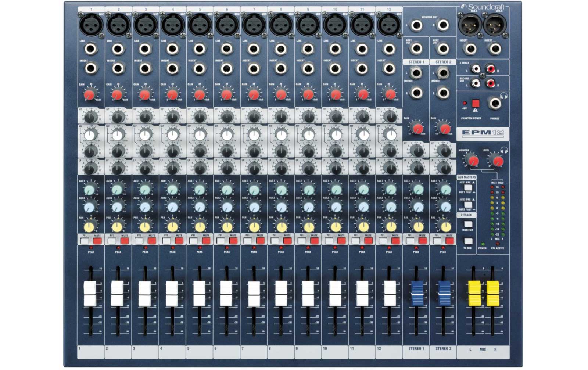The image size is (588, 370).
Task: Toggle the AUX1 PRE/POST switch
Action: tap(468, 188)
